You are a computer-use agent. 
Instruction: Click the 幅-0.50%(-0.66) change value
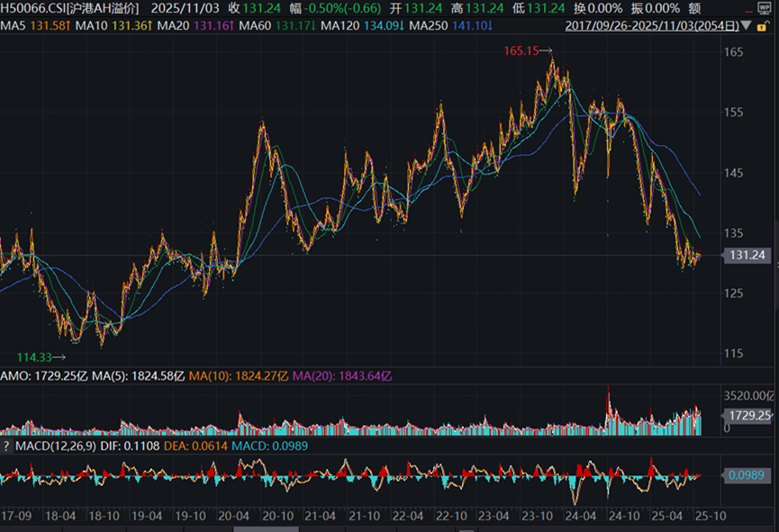click(x=336, y=8)
